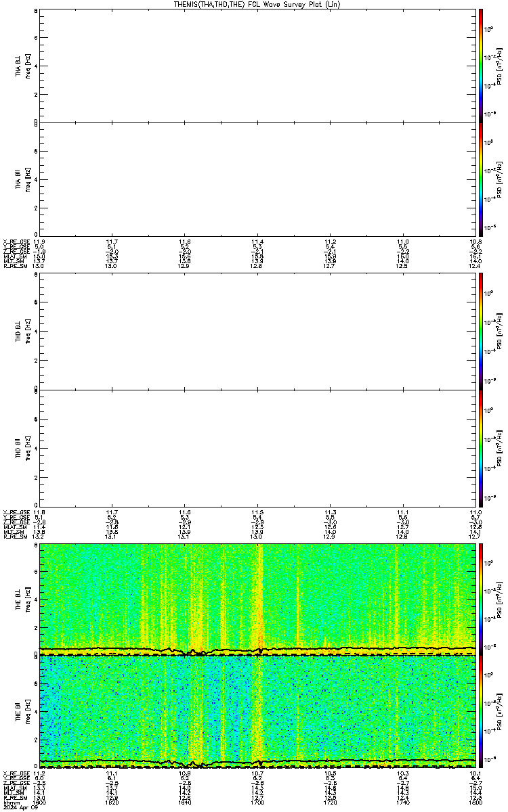Click PSD unit label beside THE B-perpendicular color bar
Viewport: 508px width, 812px height.
tap(500, 598)
